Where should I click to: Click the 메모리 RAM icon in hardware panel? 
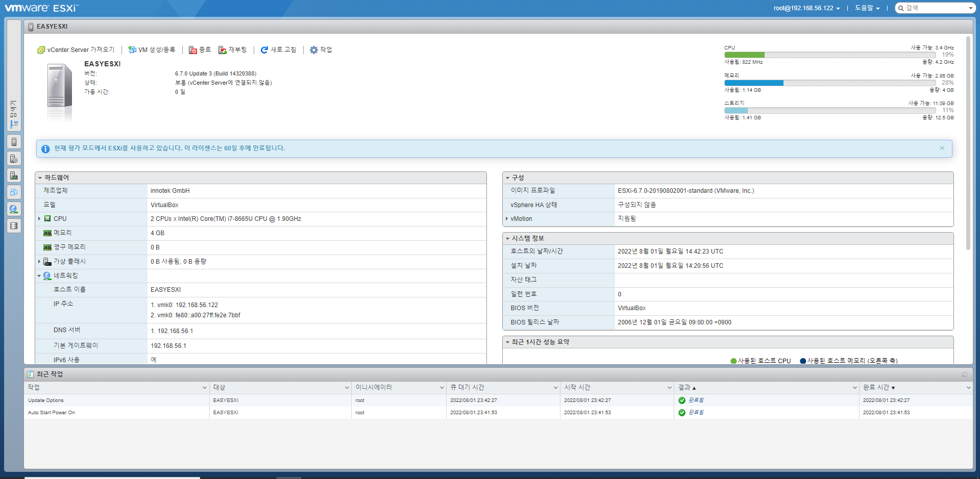[47, 233]
